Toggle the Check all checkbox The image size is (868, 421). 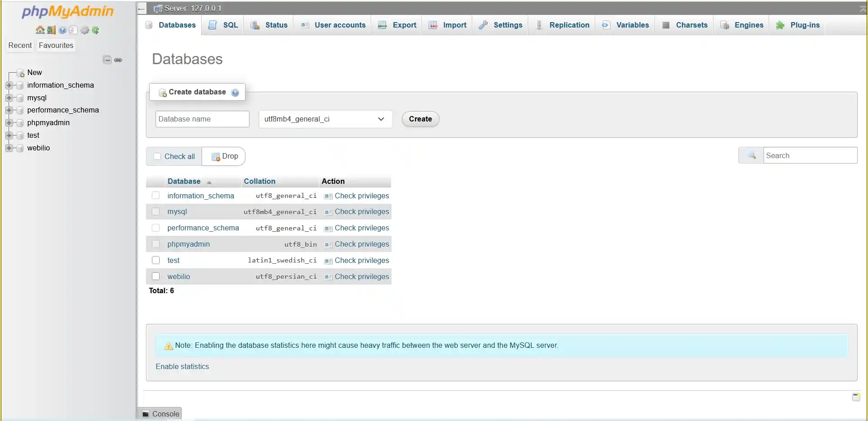click(157, 156)
